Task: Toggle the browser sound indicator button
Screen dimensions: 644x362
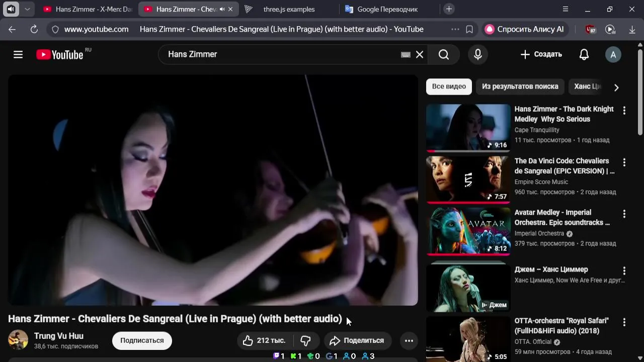Action: pos(11,9)
